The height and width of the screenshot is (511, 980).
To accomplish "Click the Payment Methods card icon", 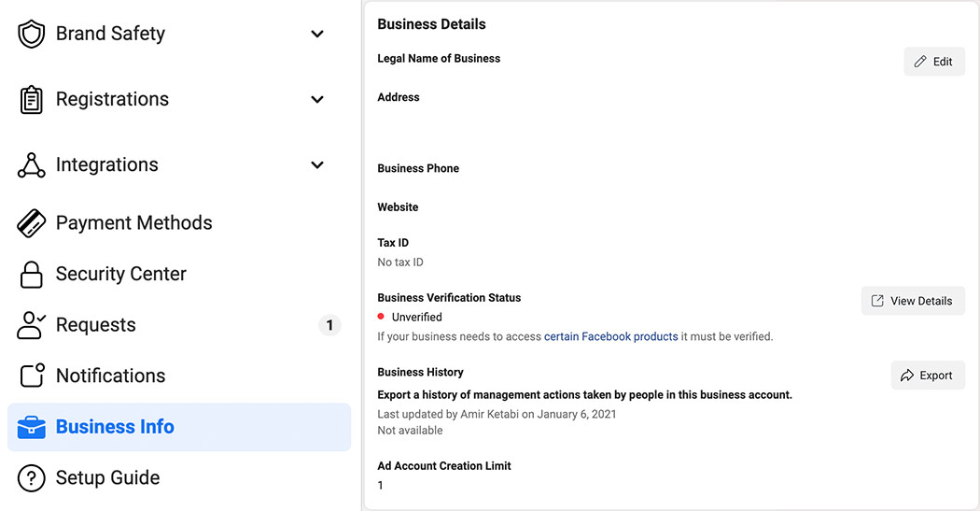I will (x=31, y=223).
